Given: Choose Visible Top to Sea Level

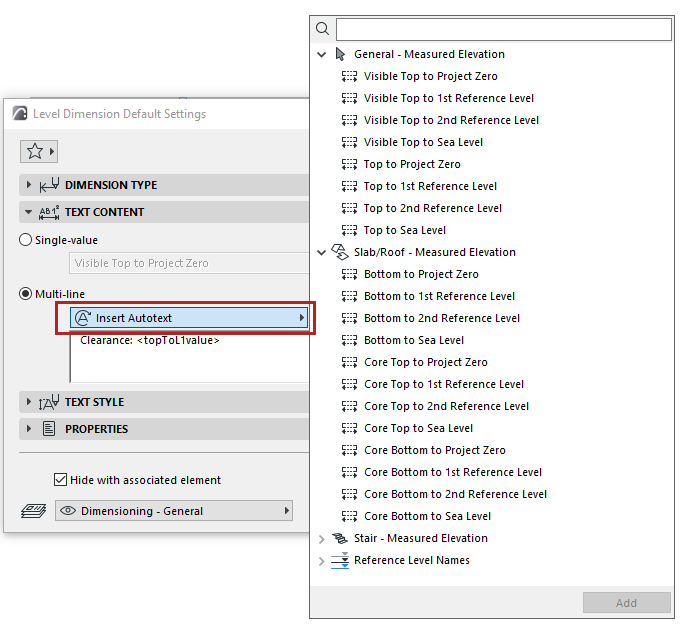Looking at the screenshot, I should coord(423,142).
